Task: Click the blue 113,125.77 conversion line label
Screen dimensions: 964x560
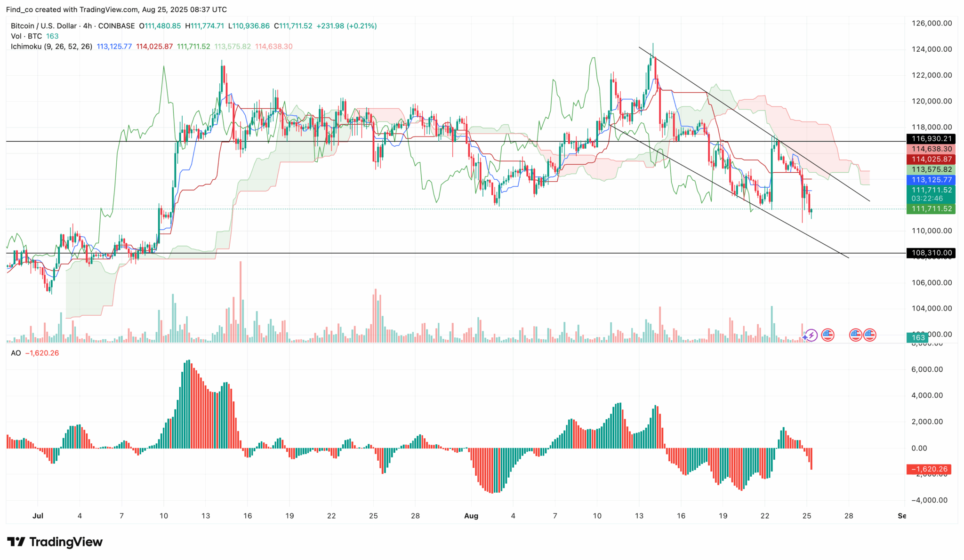Action: (931, 180)
